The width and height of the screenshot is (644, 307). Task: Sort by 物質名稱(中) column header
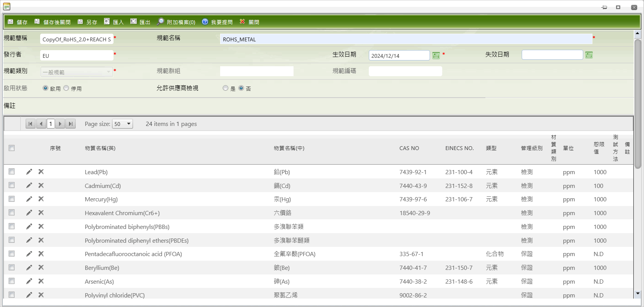pyautogui.click(x=289, y=148)
